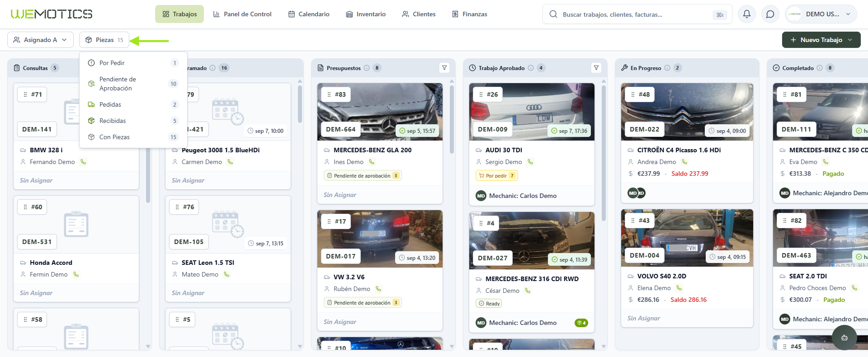Open job title MERCEDES-BENZ 316 CDI RWD
Screen dimensions: 868x357
[x=532, y=279]
